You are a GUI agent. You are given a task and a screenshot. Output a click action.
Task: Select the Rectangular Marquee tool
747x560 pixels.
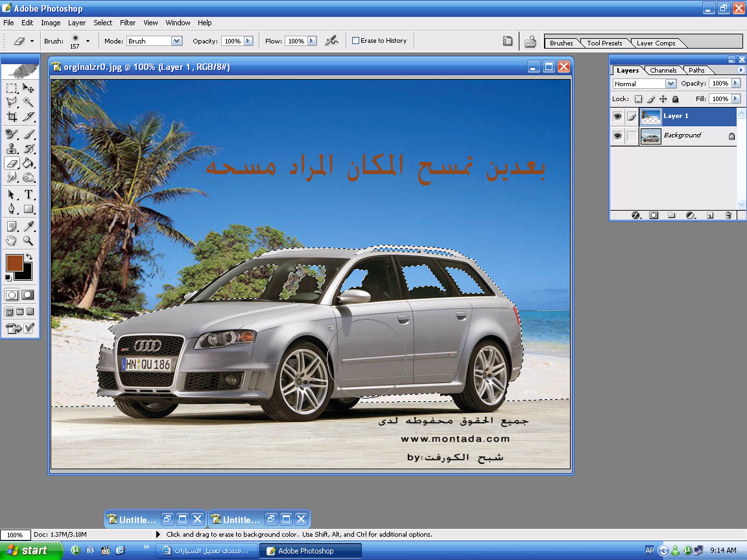(x=12, y=88)
